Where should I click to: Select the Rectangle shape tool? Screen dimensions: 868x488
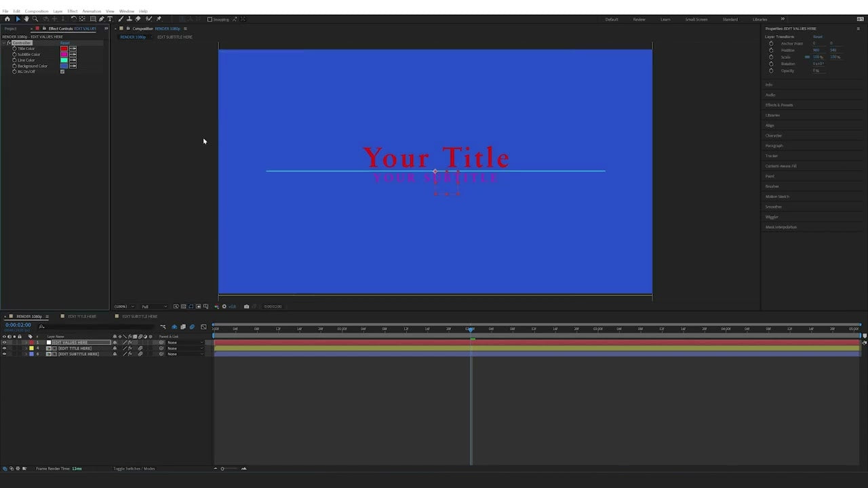click(93, 19)
